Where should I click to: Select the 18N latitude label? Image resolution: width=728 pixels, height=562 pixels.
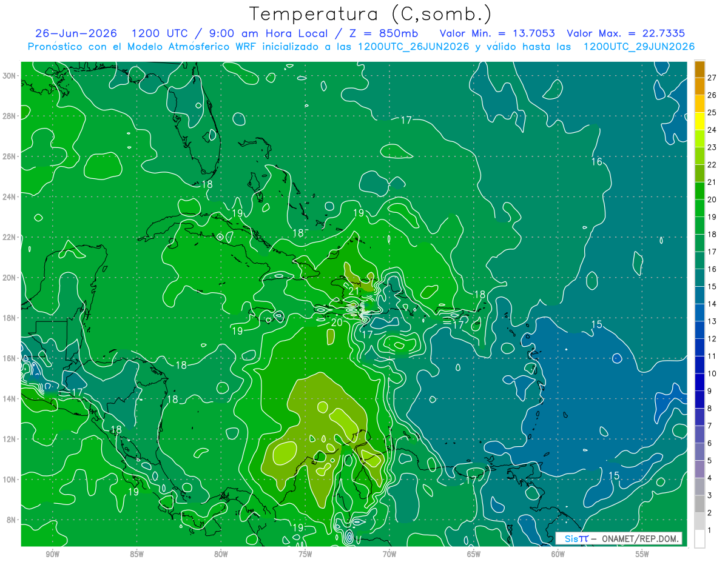[x=10, y=318]
